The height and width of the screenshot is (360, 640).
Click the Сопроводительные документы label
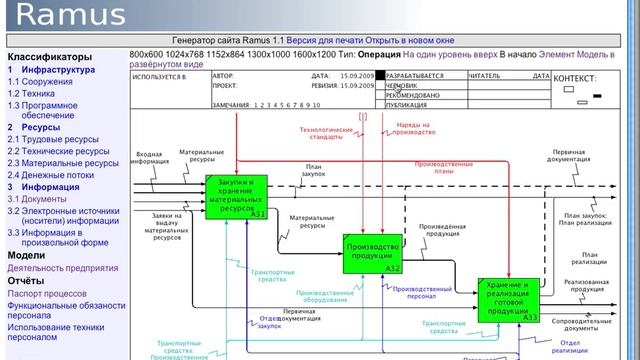582,324
